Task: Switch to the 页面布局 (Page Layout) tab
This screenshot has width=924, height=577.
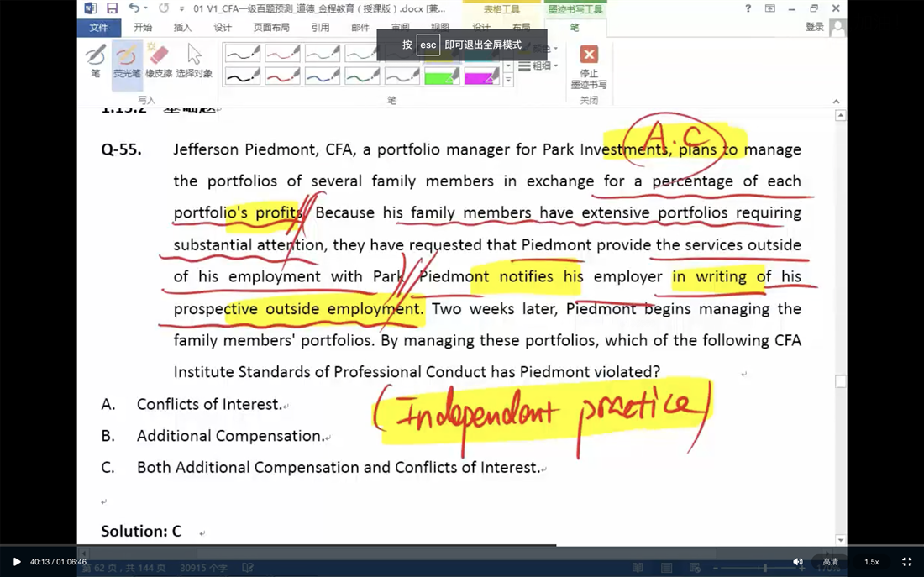Action: [271, 27]
